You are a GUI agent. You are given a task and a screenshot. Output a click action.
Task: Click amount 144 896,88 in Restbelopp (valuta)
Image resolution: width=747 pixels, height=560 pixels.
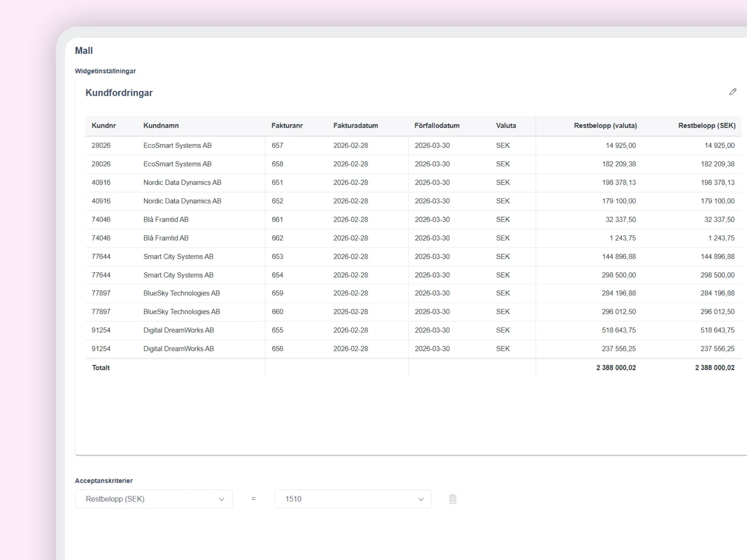click(x=619, y=256)
